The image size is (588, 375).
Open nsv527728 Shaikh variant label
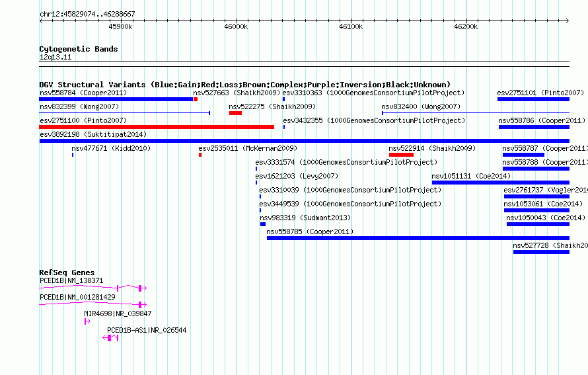tap(550, 245)
